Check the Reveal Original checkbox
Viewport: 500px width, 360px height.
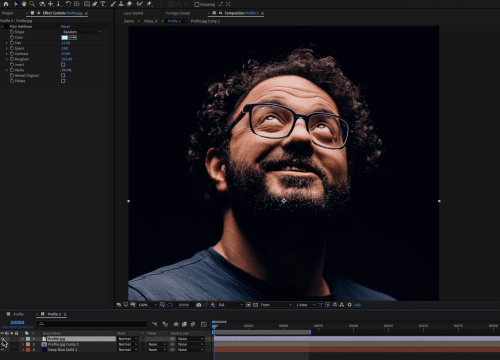tap(63, 76)
